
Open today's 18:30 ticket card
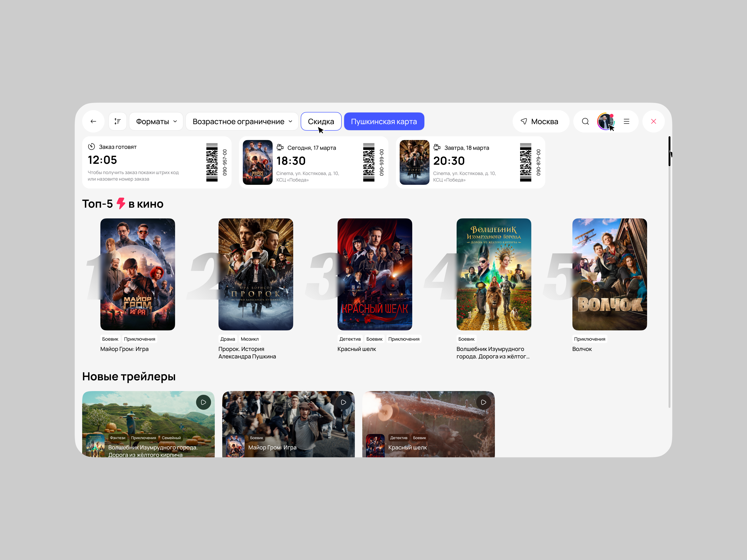click(313, 162)
